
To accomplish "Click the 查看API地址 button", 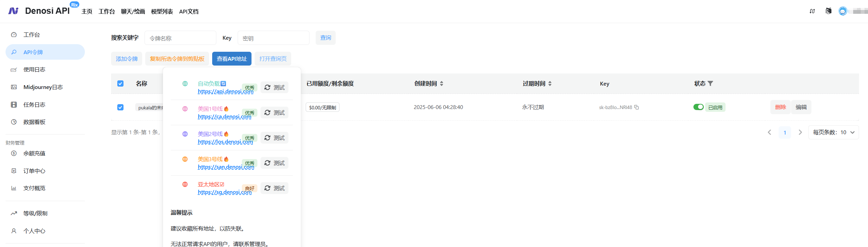I will 232,59.
